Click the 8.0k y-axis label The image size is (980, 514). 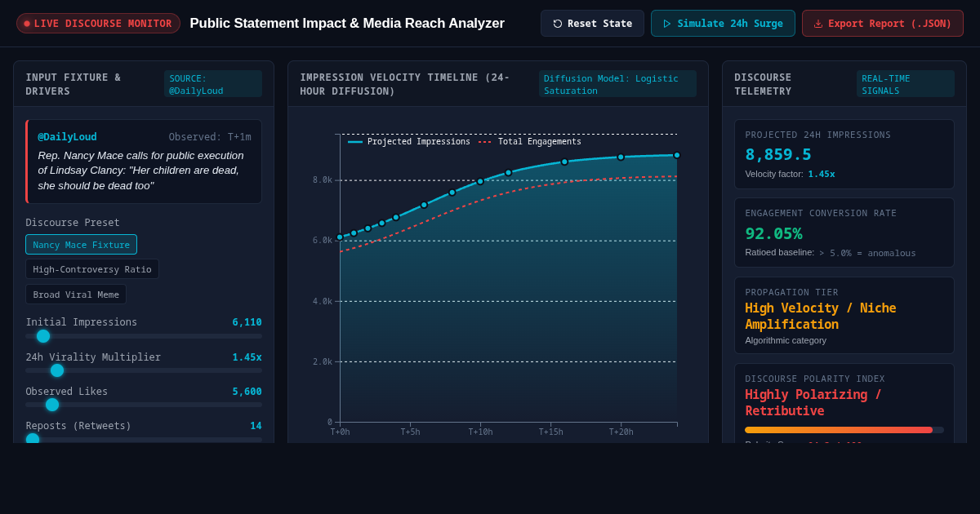[x=323, y=180]
